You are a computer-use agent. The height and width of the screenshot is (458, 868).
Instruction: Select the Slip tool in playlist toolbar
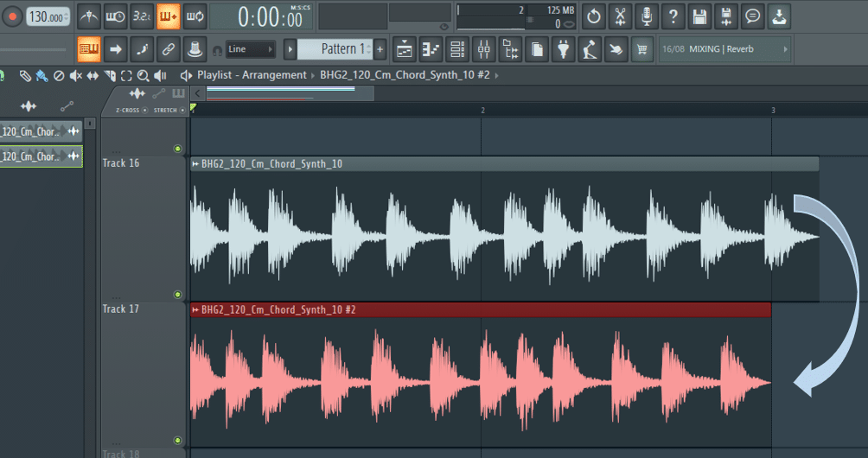(x=93, y=76)
